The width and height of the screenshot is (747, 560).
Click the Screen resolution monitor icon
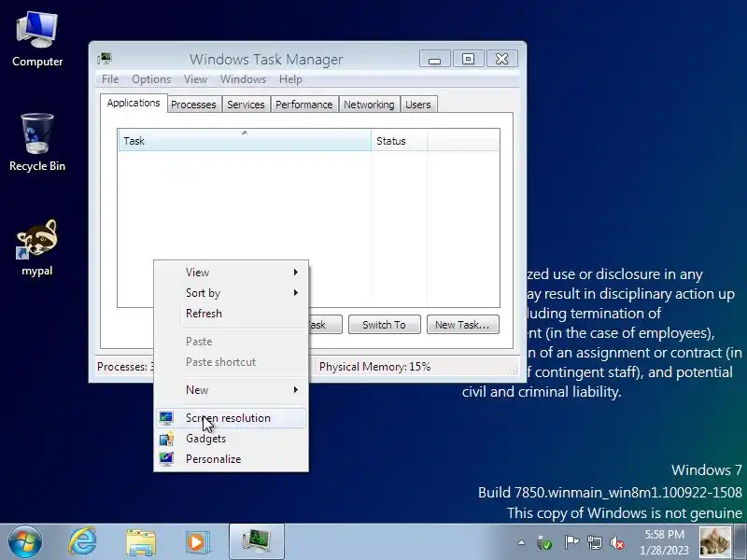(x=166, y=417)
